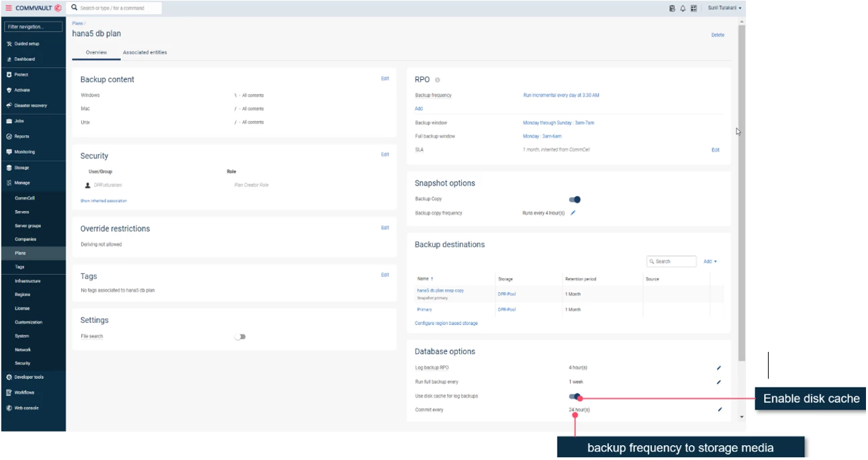This screenshot has height=460, width=868.
Task: Click Edit for the Security panel
Action: click(x=385, y=154)
